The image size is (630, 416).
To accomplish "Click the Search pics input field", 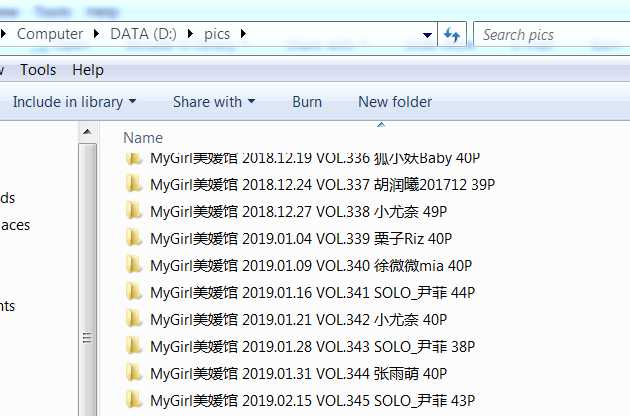I will (552, 35).
